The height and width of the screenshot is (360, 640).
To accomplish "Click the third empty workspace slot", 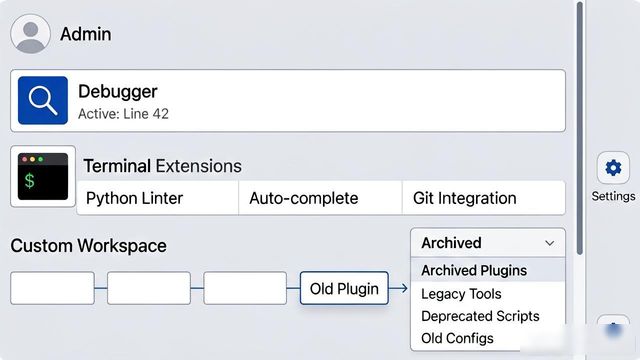I will tap(245, 288).
